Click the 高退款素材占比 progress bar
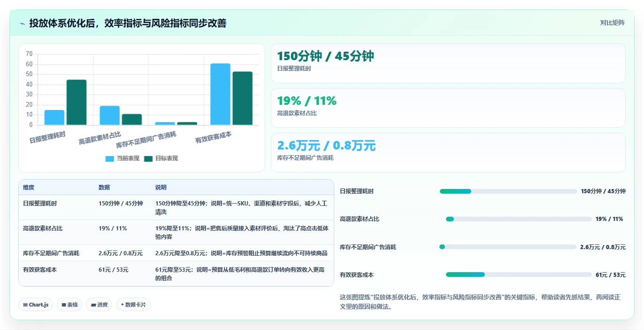The height and width of the screenshot is (330, 644). pyautogui.click(x=519, y=219)
